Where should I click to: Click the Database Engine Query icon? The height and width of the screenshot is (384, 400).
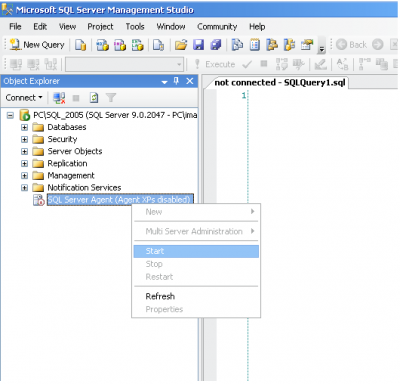tap(80, 45)
